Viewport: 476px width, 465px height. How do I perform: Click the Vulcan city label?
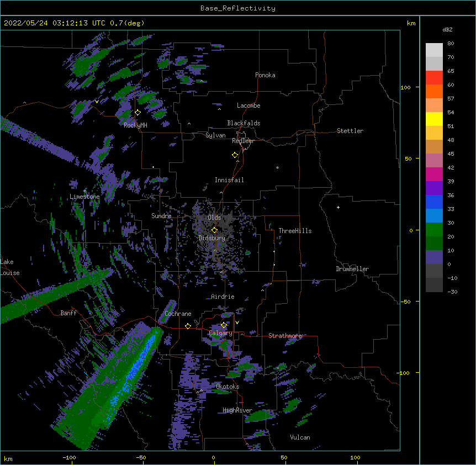(x=300, y=437)
